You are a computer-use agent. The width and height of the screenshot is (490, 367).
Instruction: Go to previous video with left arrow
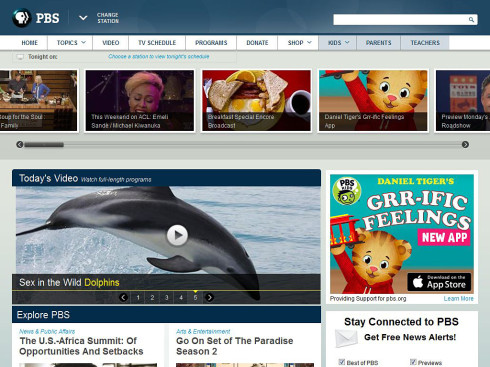click(123, 297)
